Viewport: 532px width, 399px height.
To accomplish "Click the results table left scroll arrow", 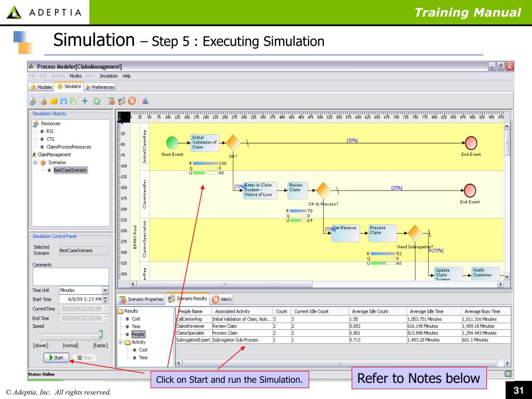I will coord(179,363).
